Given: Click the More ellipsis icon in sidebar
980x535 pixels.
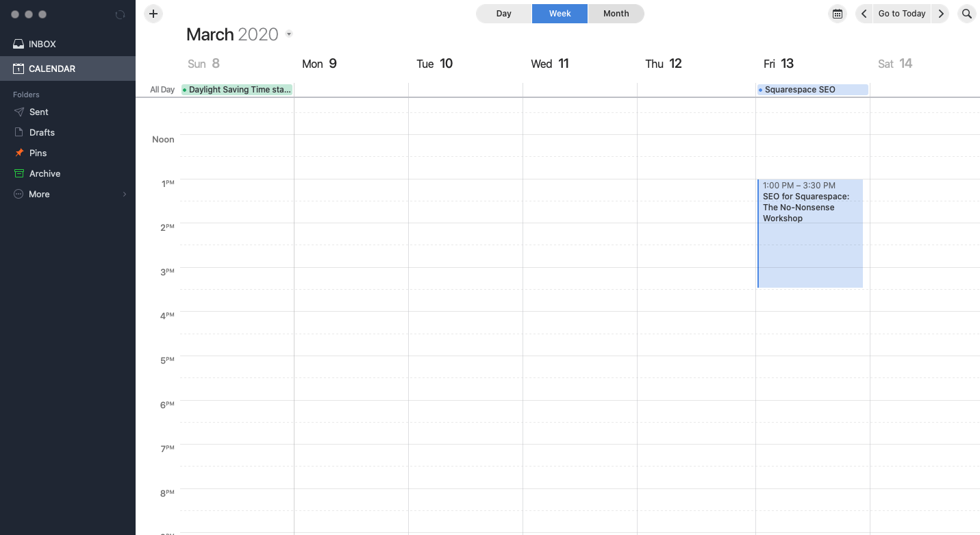Looking at the screenshot, I should (x=18, y=194).
